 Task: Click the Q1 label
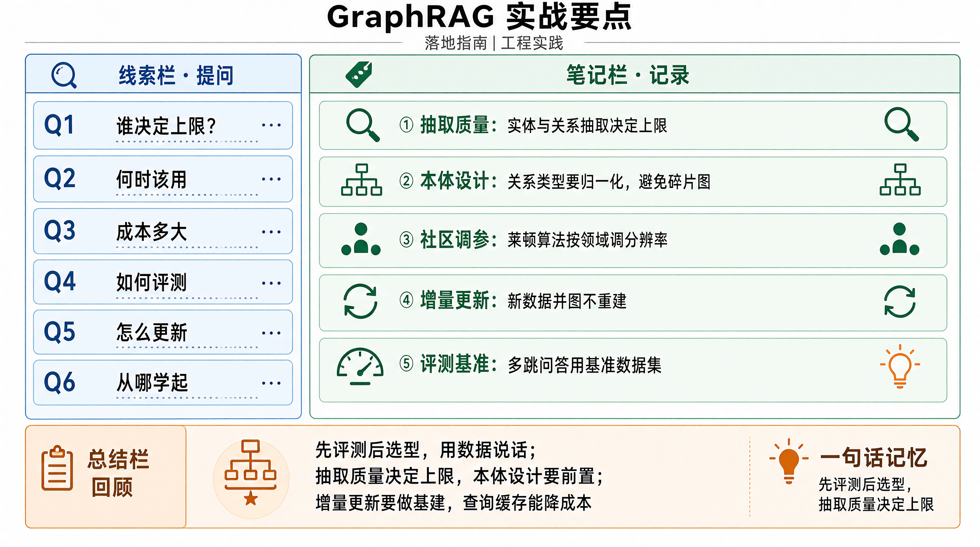click(59, 125)
